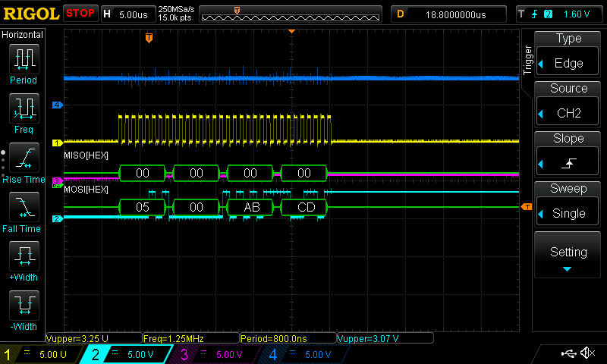This screenshot has width=607, height=364.
Task: Click the MOSI decoded byte 05
Action: [143, 207]
